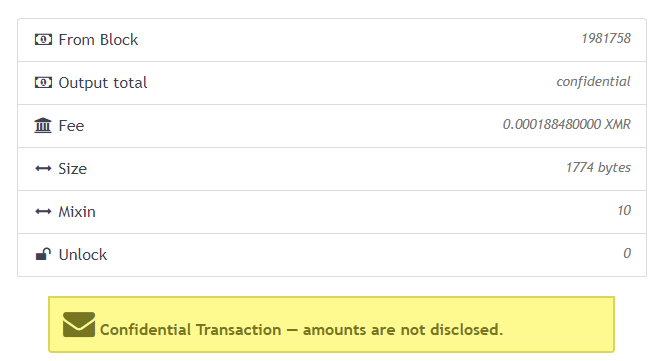Click the Mixin value 10
Viewport: 657px width, 361px height.
pyautogui.click(x=624, y=210)
